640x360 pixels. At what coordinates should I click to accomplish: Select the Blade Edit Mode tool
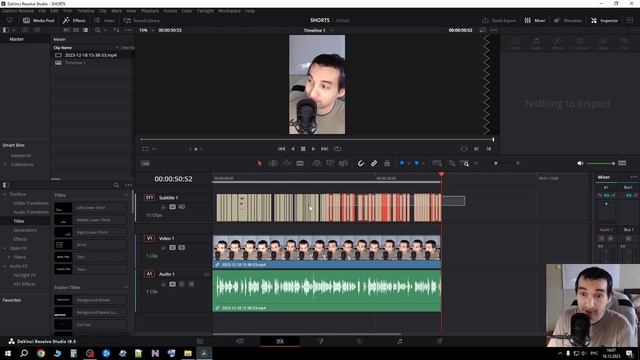point(300,163)
